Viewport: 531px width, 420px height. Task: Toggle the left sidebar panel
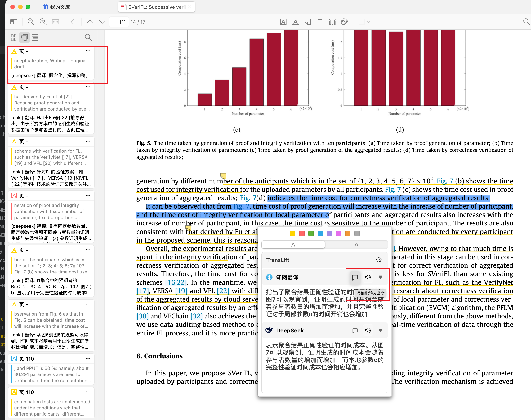click(14, 22)
